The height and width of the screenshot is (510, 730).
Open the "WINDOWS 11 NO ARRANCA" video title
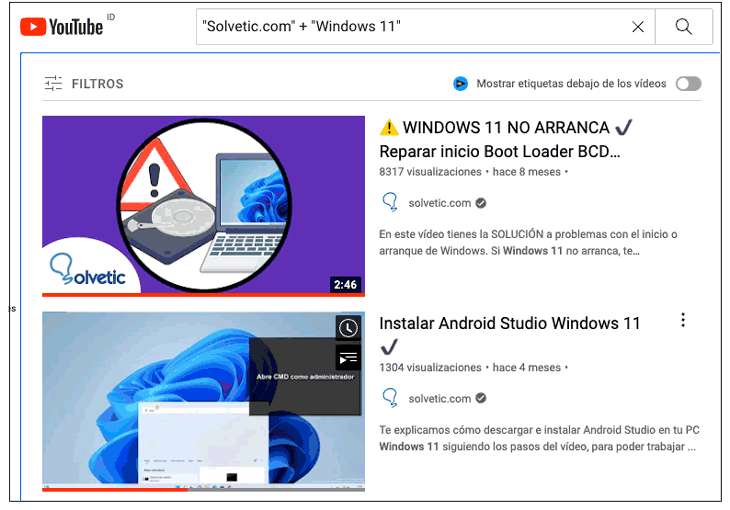click(x=506, y=139)
